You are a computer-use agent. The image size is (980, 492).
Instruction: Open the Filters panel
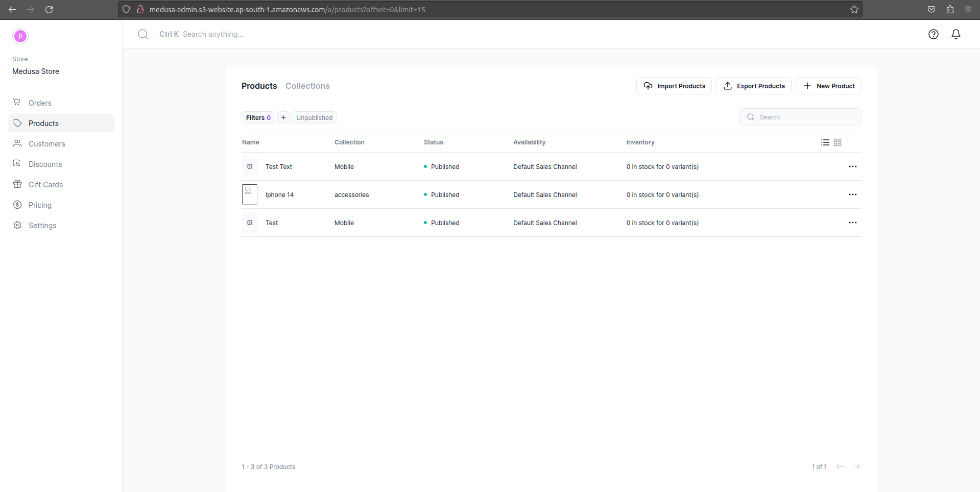(x=257, y=117)
